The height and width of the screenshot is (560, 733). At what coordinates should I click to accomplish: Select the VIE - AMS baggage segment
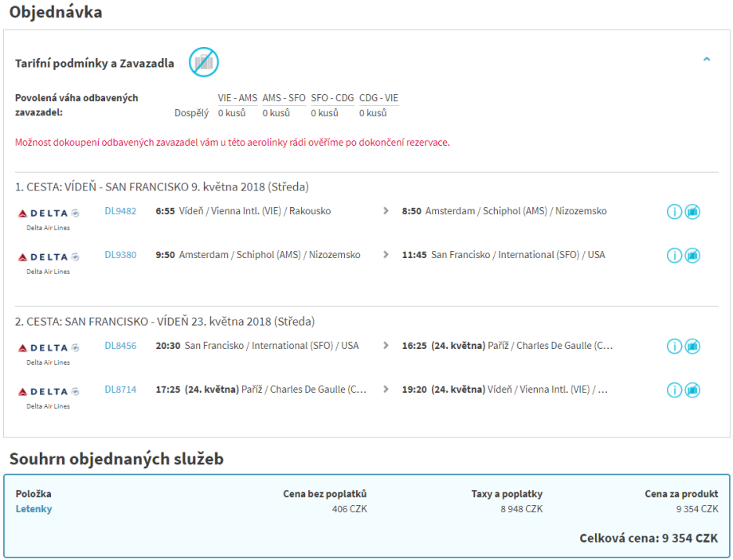click(237, 98)
